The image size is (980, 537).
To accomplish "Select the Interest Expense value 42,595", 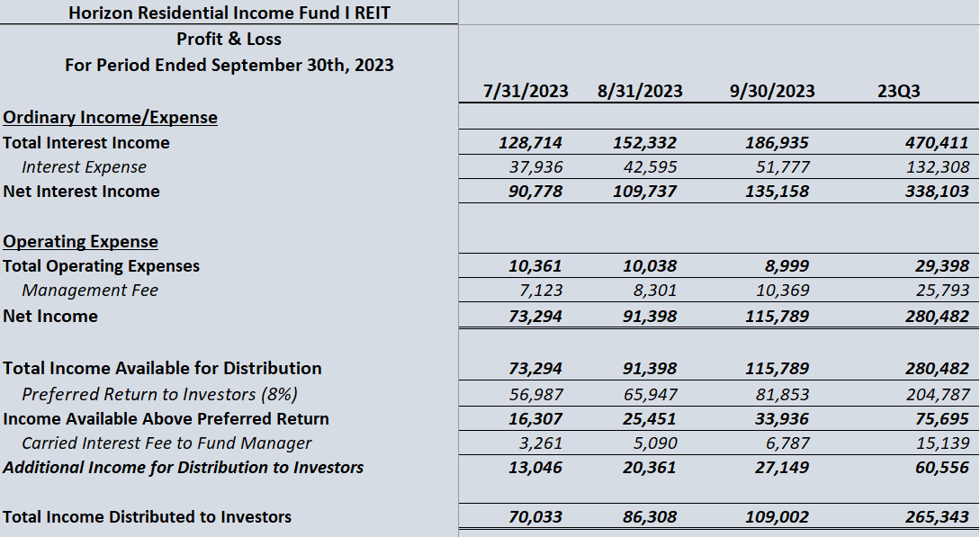I will click(650, 167).
